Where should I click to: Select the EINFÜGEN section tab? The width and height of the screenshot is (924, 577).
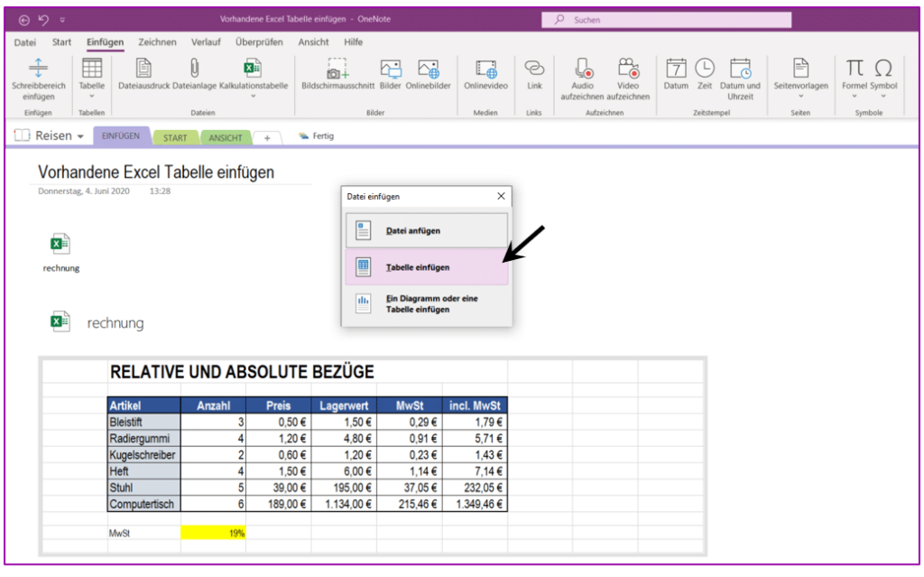pyautogui.click(x=121, y=136)
